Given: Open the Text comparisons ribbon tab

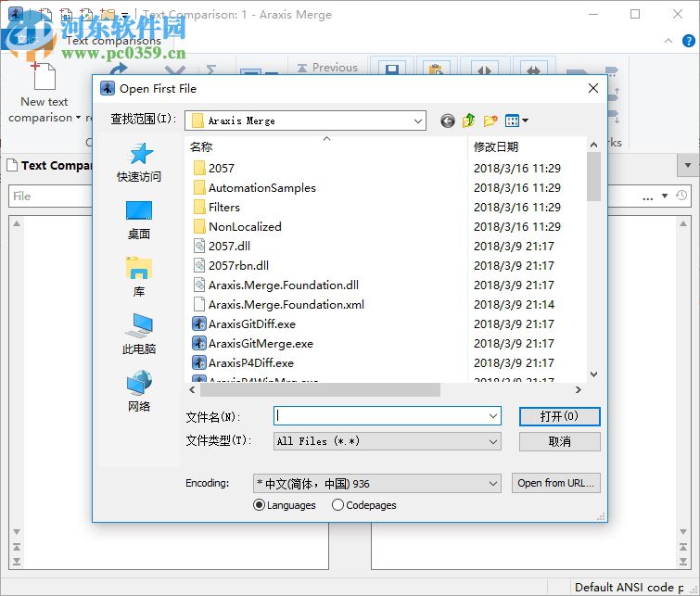Looking at the screenshot, I should click(113, 41).
